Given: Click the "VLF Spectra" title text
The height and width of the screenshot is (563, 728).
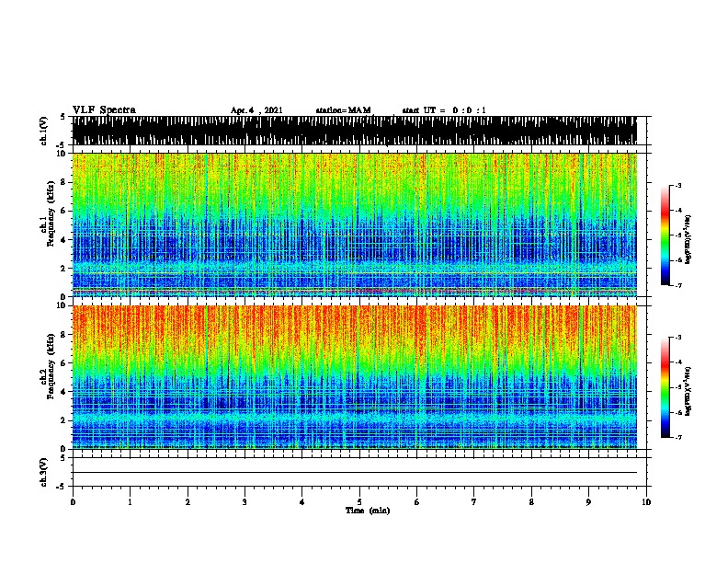Looking at the screenshot, I should 104,110.
